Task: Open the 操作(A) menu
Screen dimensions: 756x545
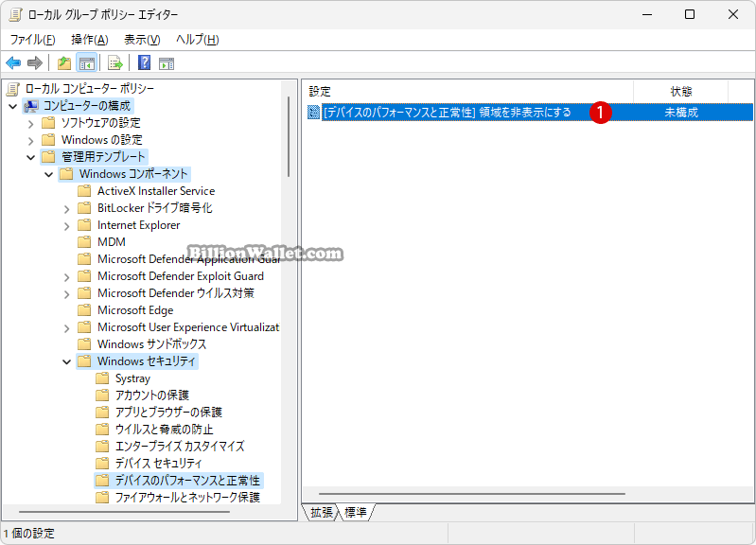Action: (89, 40)
